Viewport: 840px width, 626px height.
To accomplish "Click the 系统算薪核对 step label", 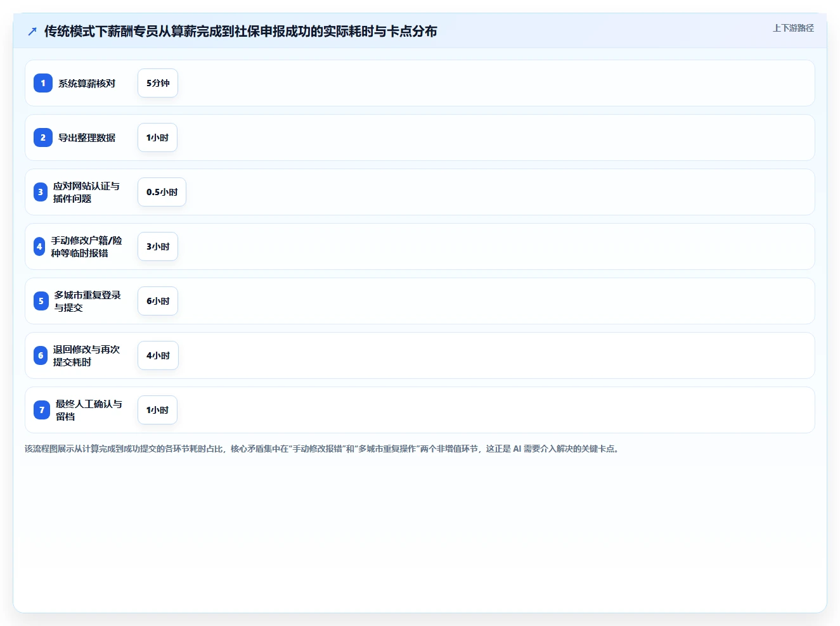I will (x=87, y=83).
